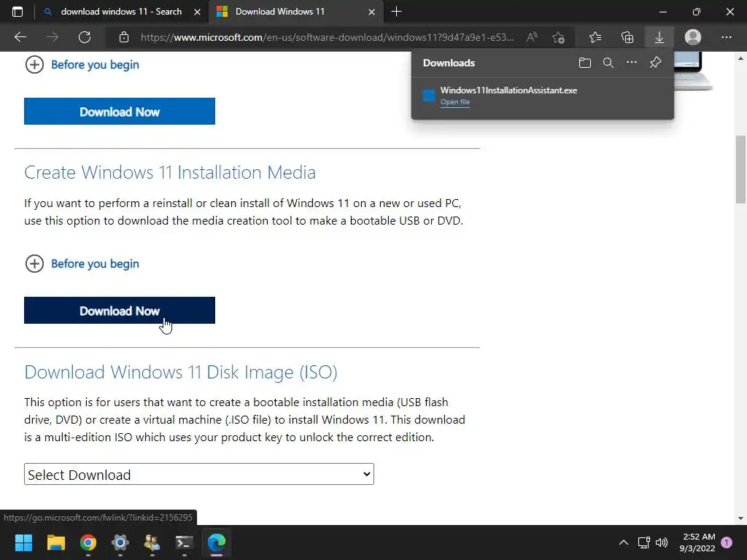
Task: Open downloads folder from Downloads panel
Action: click(x=585, y=63)
